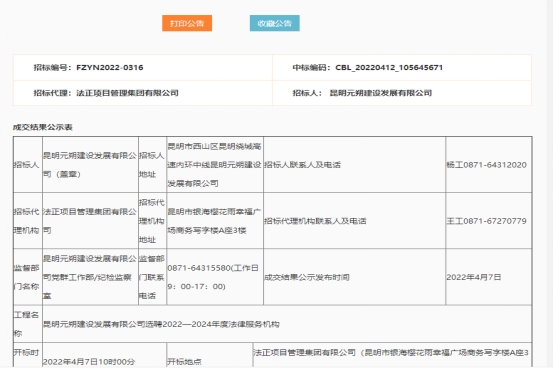The width and height of the screenshot is (554, 377).
Task: Click the 开标地点 label cell
Action: [x=210, y=355]
